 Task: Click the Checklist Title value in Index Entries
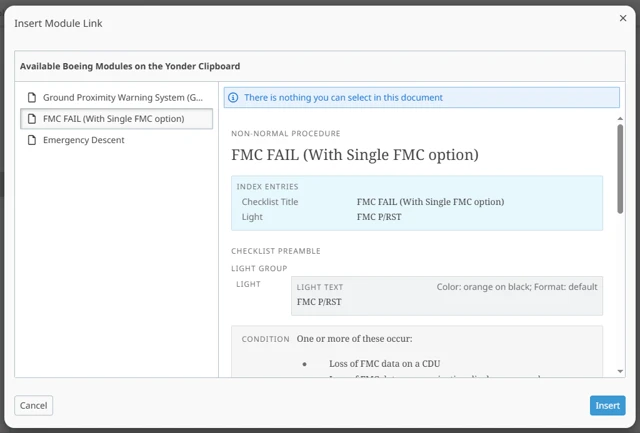(430, 202)
